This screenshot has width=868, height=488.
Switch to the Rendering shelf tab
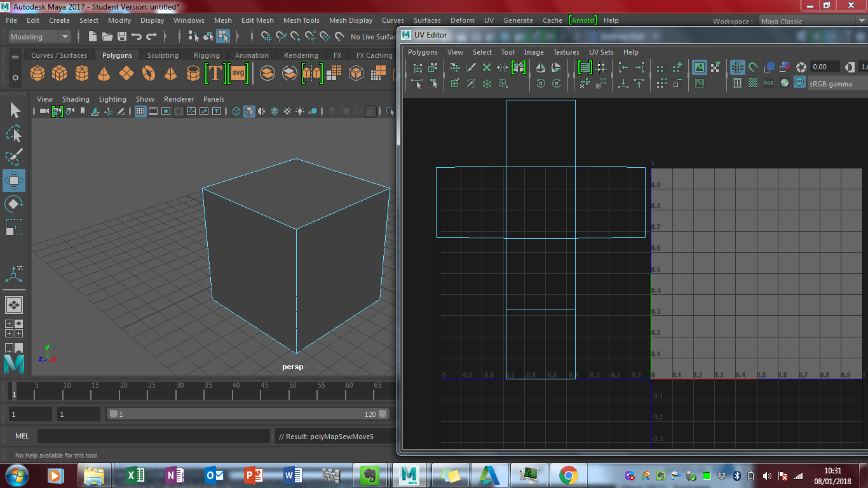(x=301, y=55)
